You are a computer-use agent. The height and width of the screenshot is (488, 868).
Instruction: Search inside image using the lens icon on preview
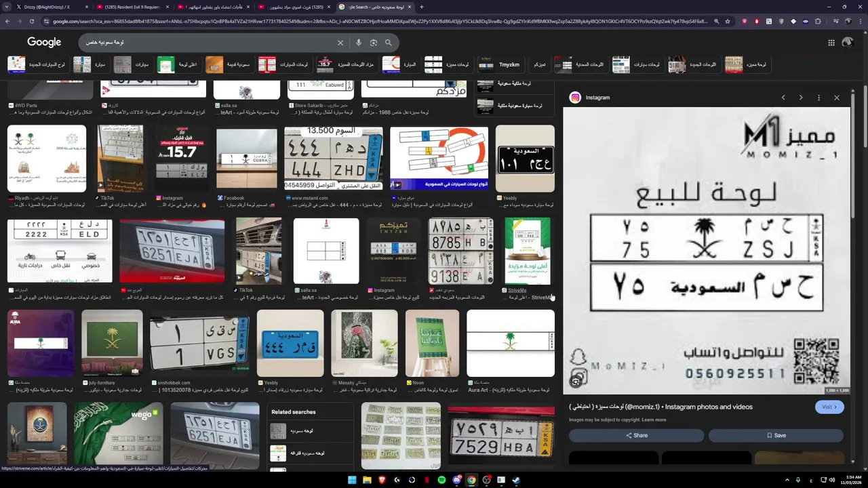tap(576, 382)
